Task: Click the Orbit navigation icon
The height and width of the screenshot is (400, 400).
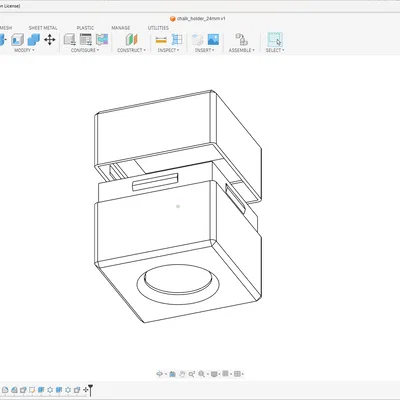Action: [x=159, y=374]
